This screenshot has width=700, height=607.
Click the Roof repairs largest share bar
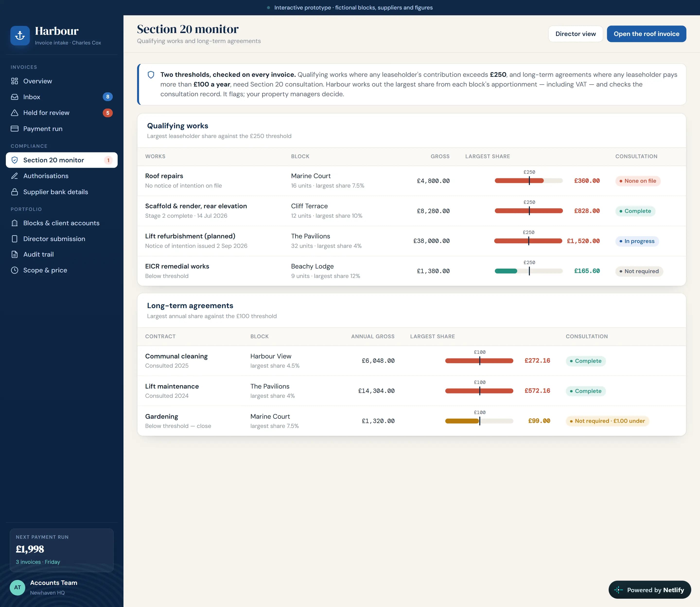point(529,181)
